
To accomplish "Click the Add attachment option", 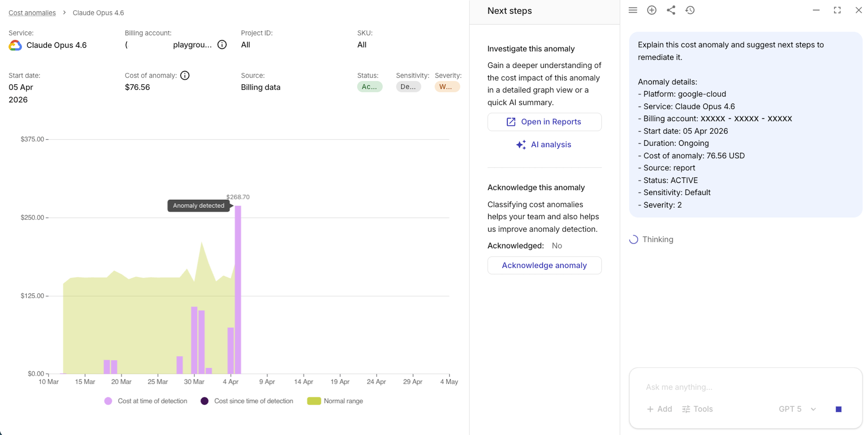I will coord(659,409).
